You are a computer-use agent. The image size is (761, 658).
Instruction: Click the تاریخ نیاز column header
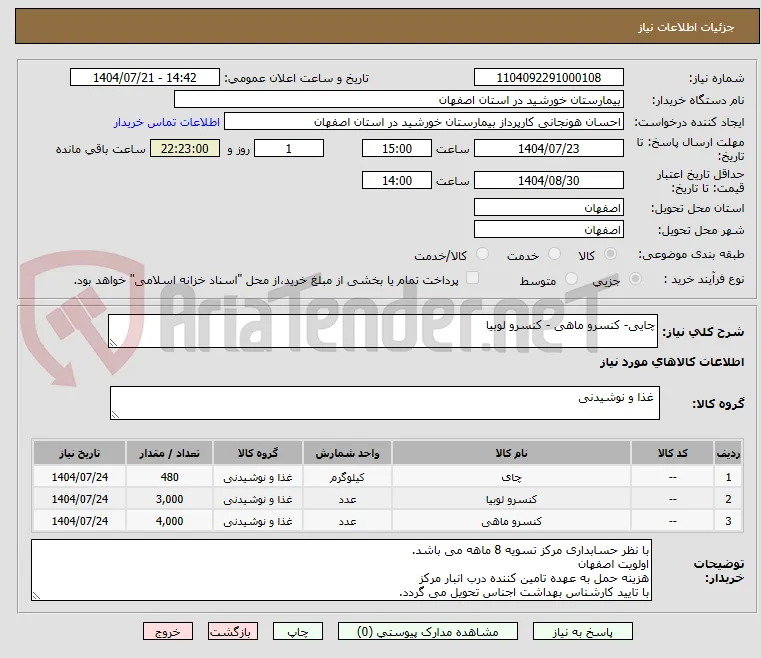80,453
